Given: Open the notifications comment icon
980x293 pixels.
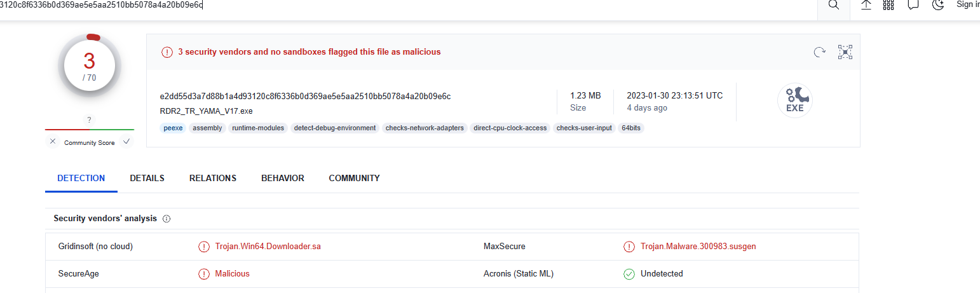Looking at the screenshot, I should pos(914,5).
